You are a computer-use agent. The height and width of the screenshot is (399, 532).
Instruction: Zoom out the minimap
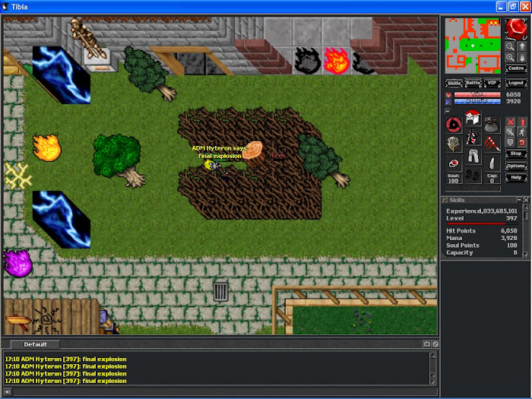click(x=510, y=46)
